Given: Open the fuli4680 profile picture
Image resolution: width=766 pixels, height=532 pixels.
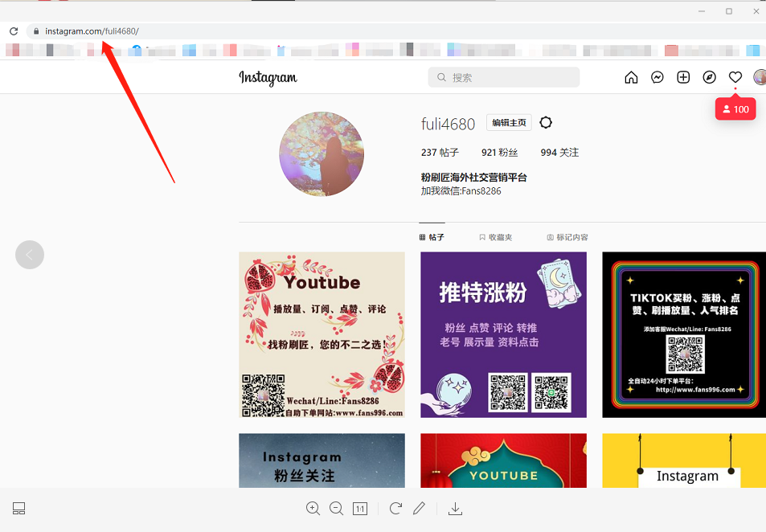Looking at the screenshot, I should [322, 153].
